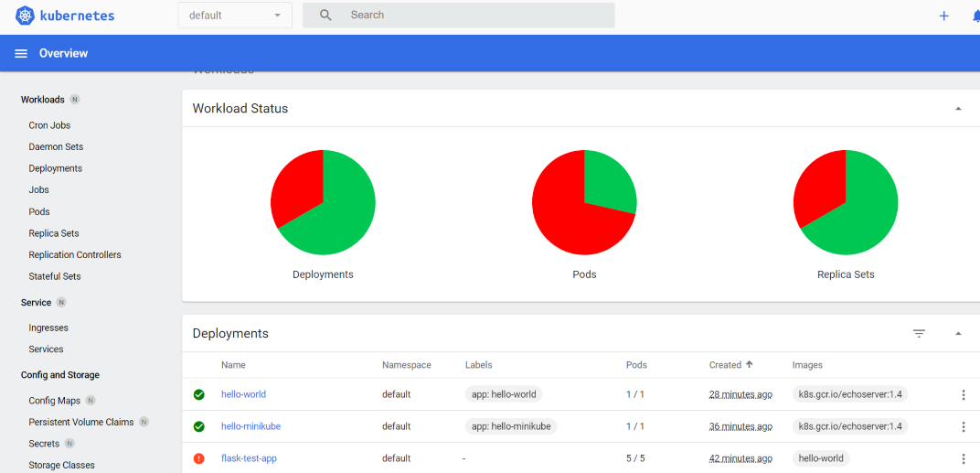Click the Pods pie chart
Image resolution: width=980 pixels, height=473 pixels.
coord(584,202)
